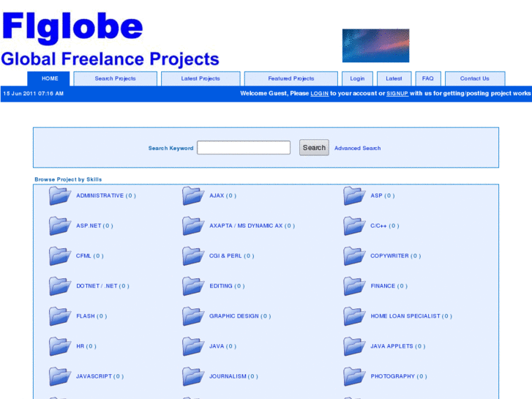Open the ASP ( 0 ) skill link

click(x=383, y=196)
